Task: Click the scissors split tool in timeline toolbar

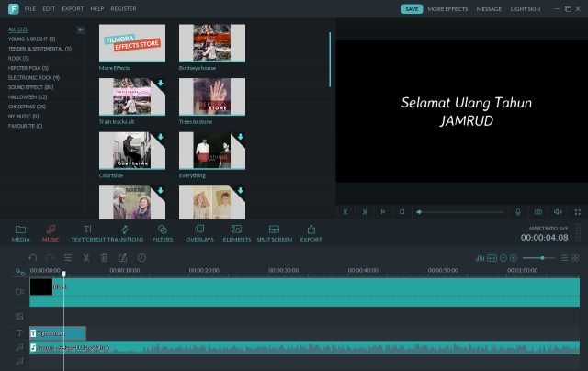Action: [85, 258]
